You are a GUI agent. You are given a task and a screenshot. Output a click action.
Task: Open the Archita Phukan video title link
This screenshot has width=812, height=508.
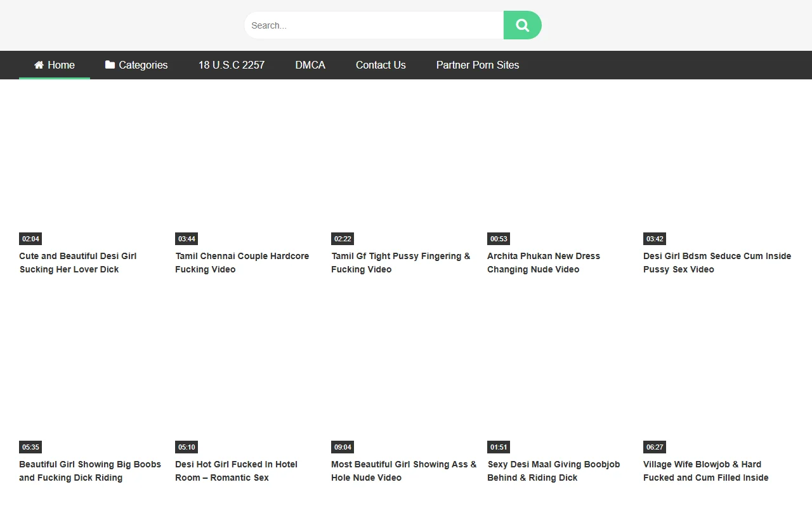tap(544, 262)
